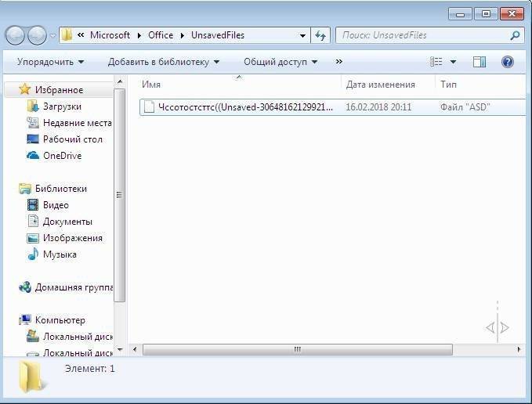Open the Изображения library
Screen dimensions: 532x404
tap(73, 238)
